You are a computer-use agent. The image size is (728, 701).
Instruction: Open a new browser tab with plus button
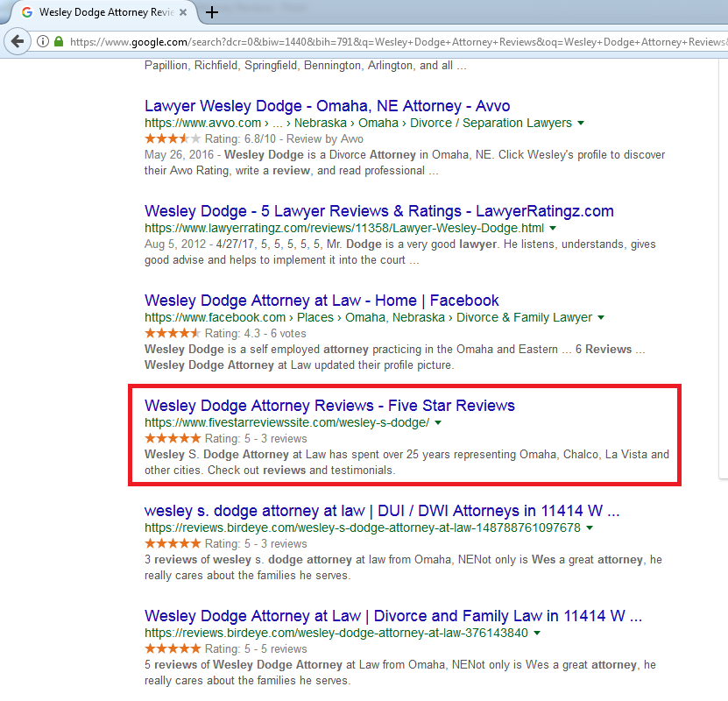(212, 12)
